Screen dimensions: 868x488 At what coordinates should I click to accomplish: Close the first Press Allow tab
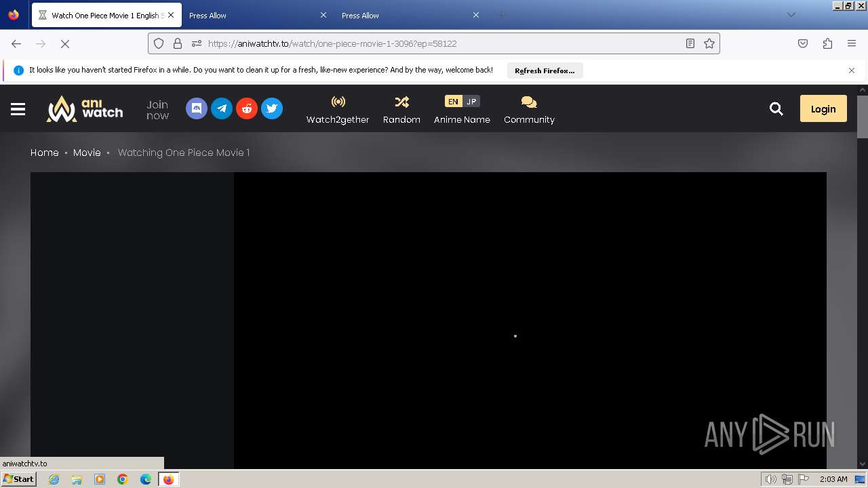click(323, 15)
